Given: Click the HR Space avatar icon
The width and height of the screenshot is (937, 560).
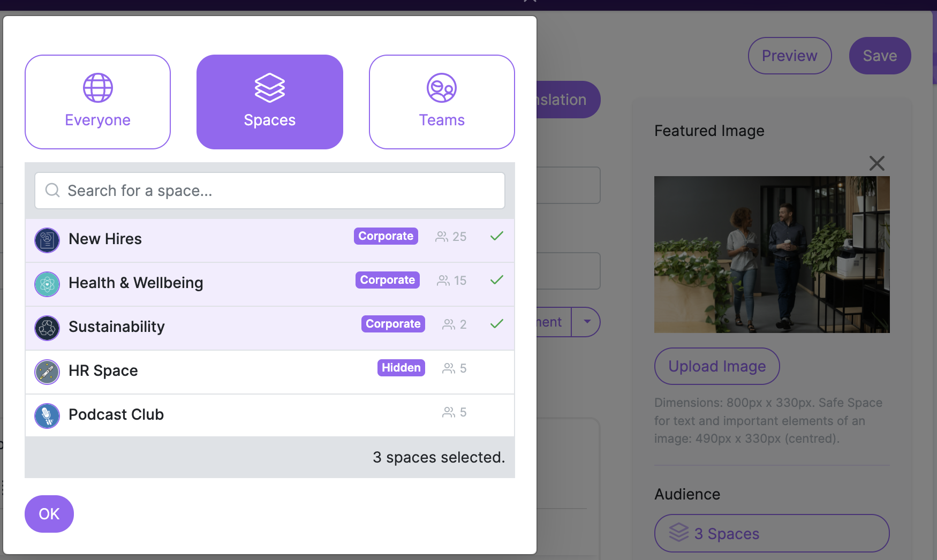Looking at the screenshot, I should point(47,372).
